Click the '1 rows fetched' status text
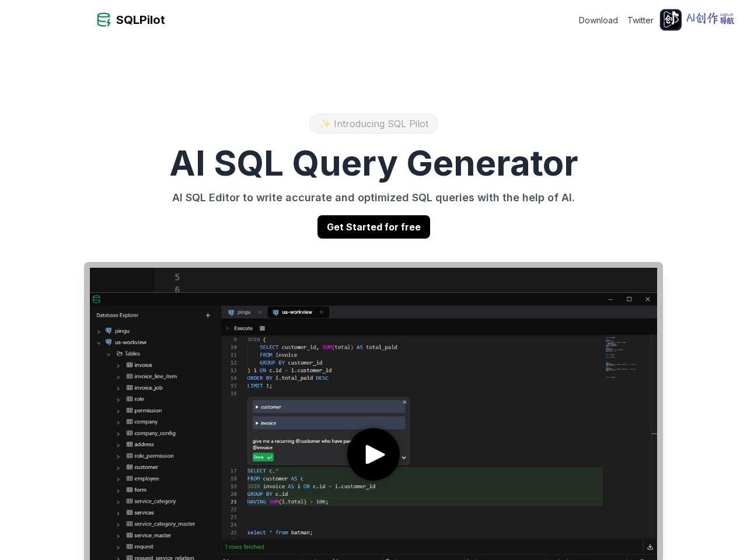The width and height of the screenshot is (747, 560). tap(245, 547)
